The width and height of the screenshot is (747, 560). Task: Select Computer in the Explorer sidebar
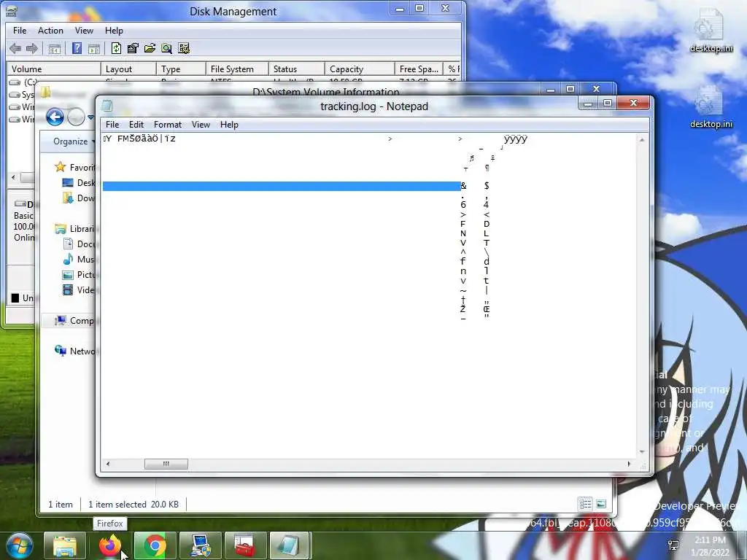point(74,321)
